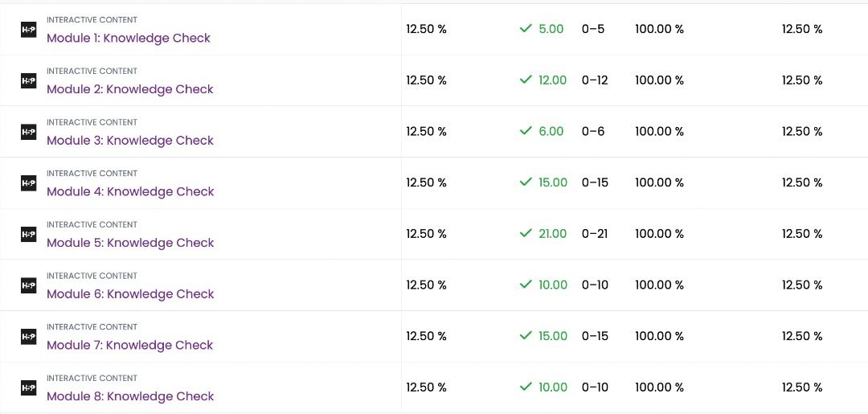
Task: Click the H5P icon beside Module 4
Action: pyautogui.click(x=28, y=183)
